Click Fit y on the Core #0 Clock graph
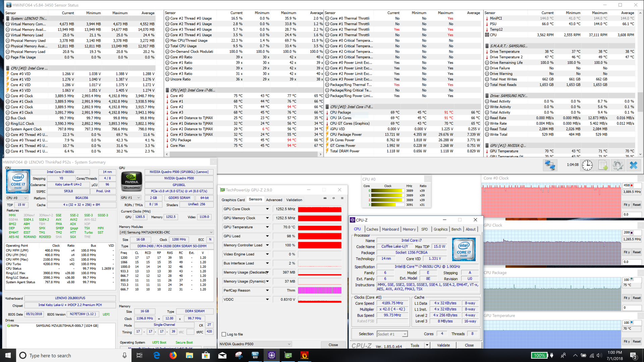This screenshot has height=362, width=644. pyautogui.click(x=627, y=204)
